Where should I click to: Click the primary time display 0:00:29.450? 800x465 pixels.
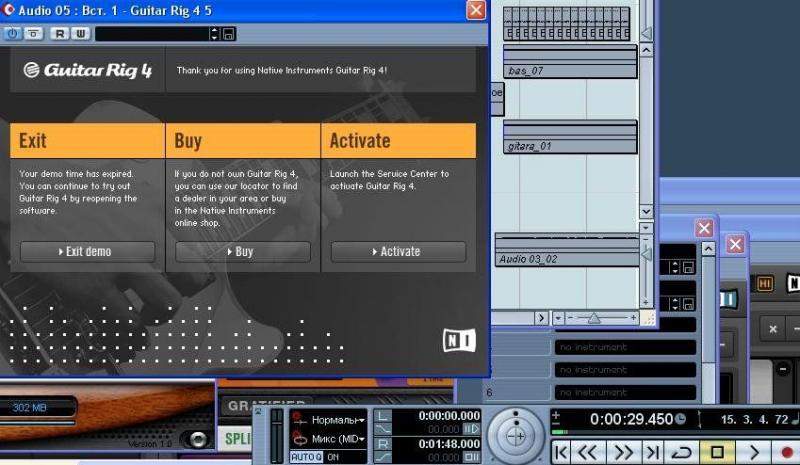point(631,420)
